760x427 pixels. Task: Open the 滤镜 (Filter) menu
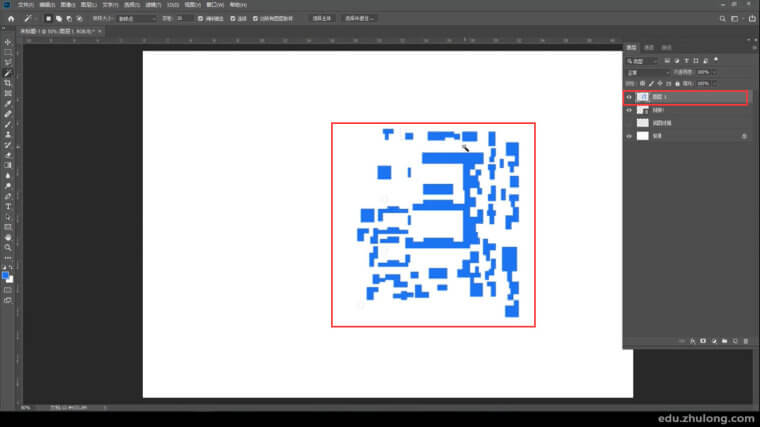(x=151, y=4)
